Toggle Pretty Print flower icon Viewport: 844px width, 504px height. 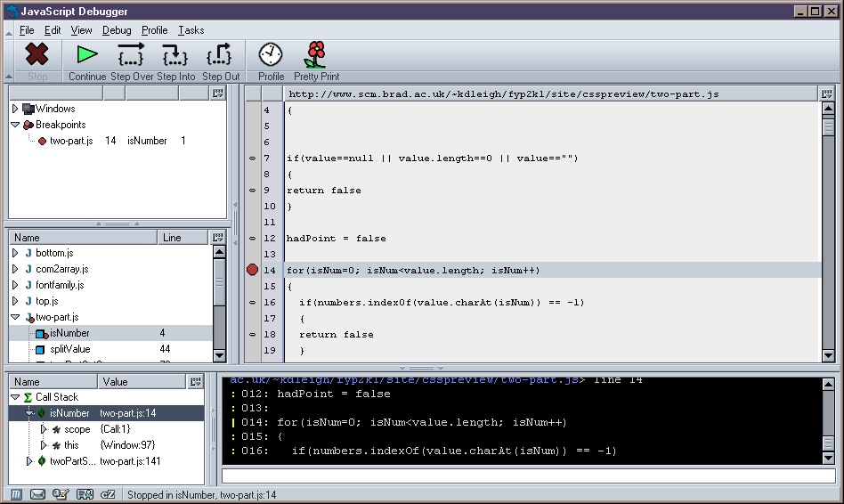coord(316,61)
